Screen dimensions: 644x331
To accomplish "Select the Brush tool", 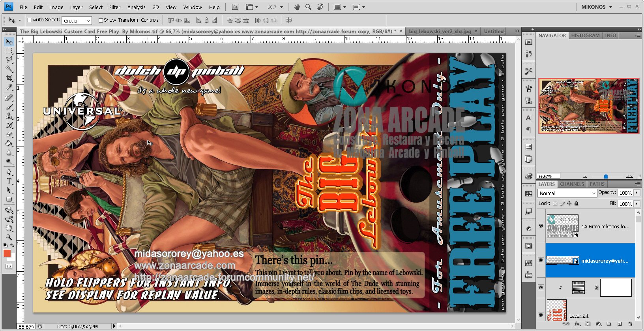I will pos(9,107).
